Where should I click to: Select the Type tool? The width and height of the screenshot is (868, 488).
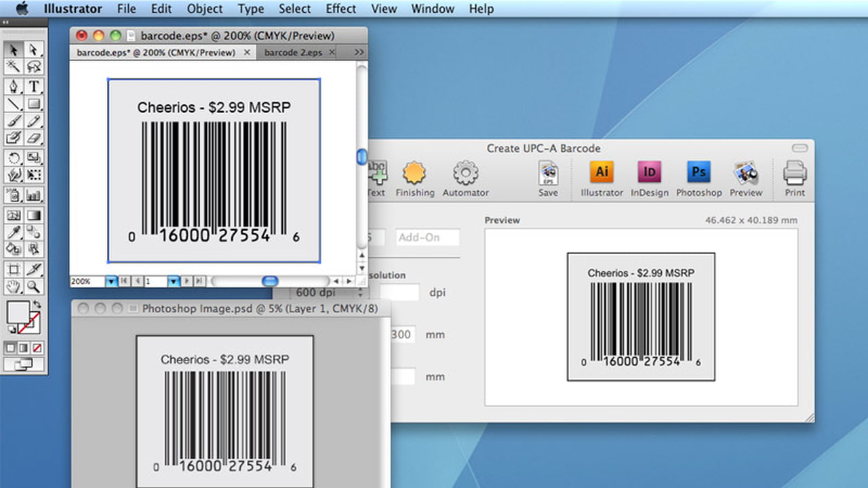click(x=33, y=87)
